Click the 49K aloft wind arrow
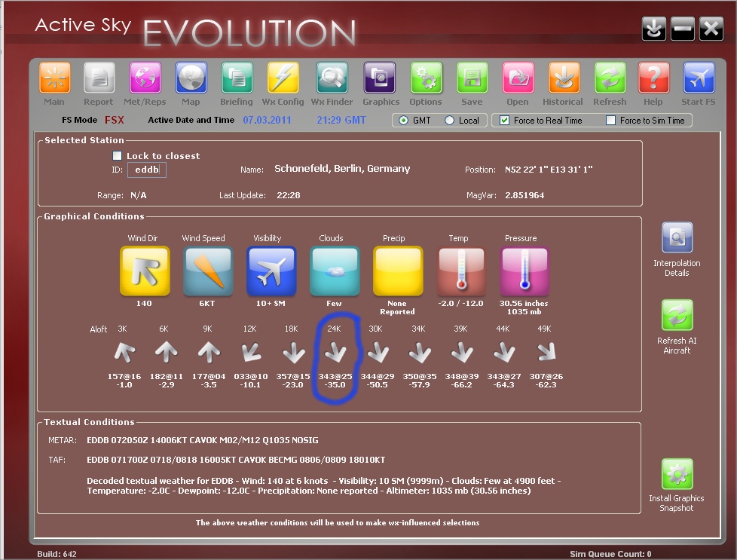 (x=546, y=353)
